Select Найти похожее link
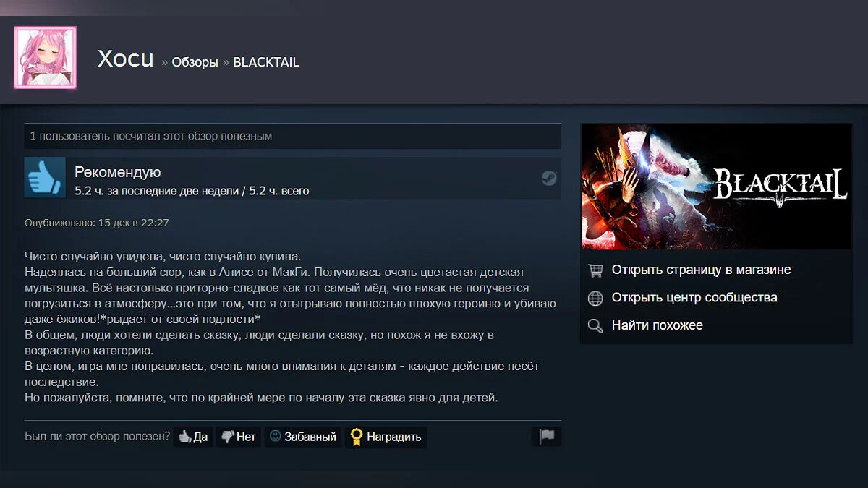This screenshot has height=488, width=868. point(658,325)
